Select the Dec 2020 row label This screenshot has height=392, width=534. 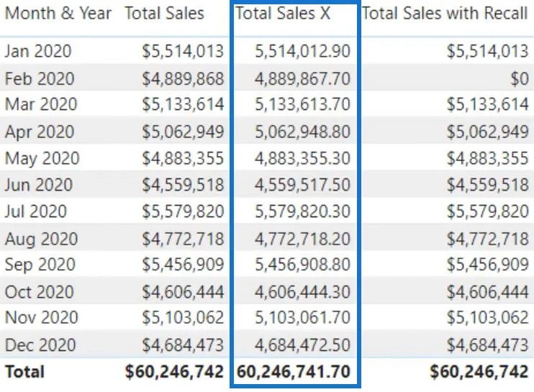[x=40, y=345]
